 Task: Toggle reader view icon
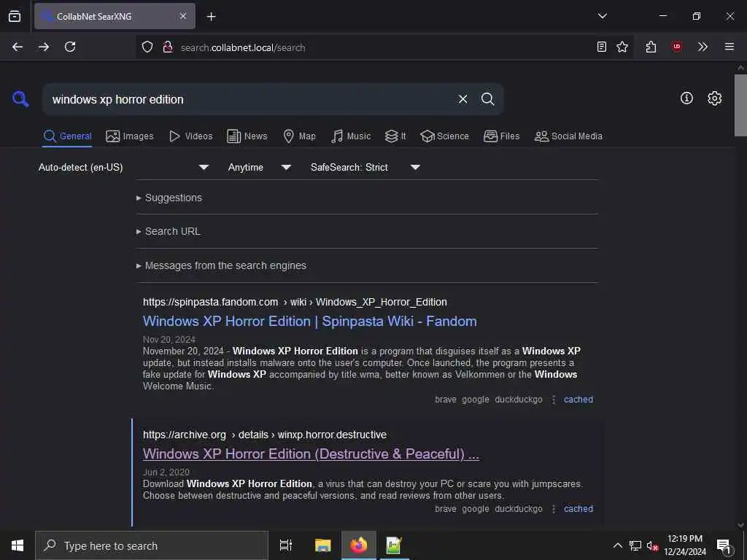tap(602, 47)
